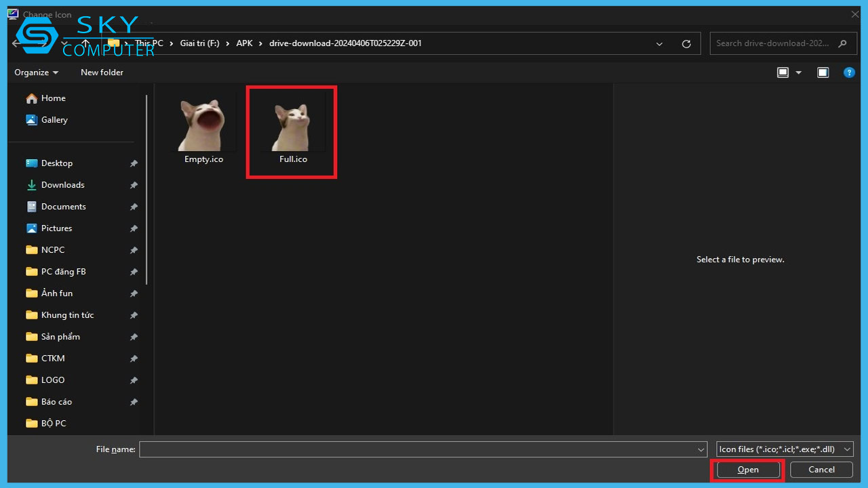868x488 pixels.
Task: Click the search box for this folder
Action: point(773,43)
